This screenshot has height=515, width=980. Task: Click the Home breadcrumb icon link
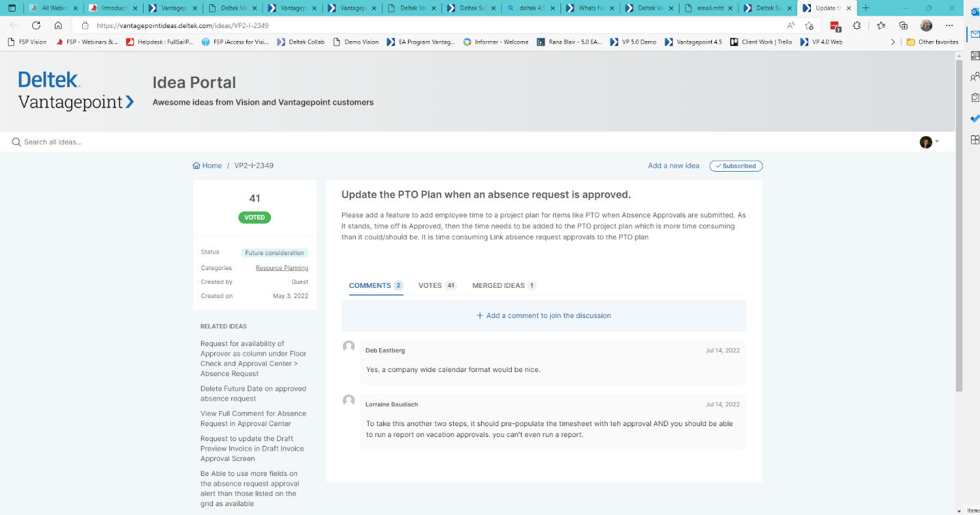click(x=207, y=166)
